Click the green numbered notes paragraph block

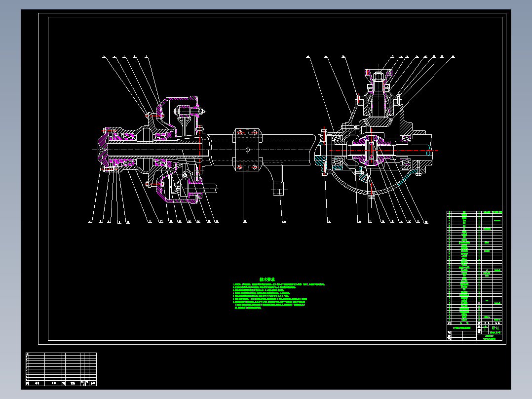pyautogui.click(x=278, y=296)
